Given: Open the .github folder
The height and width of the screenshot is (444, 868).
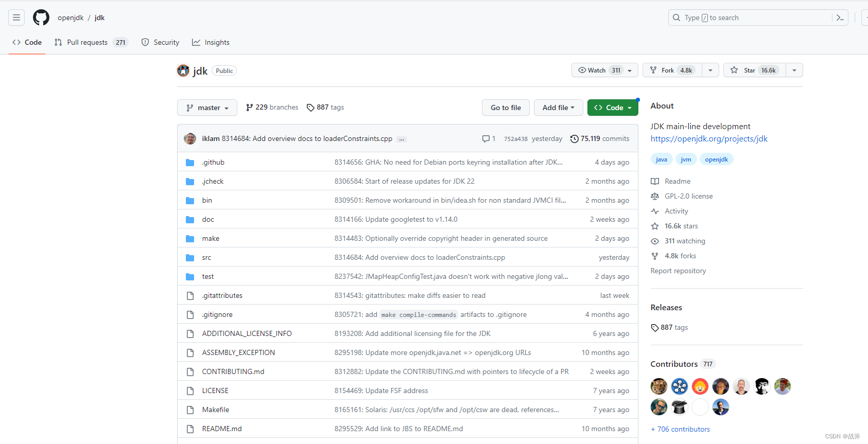Looking at the screenshot, I should pos(213,162).
